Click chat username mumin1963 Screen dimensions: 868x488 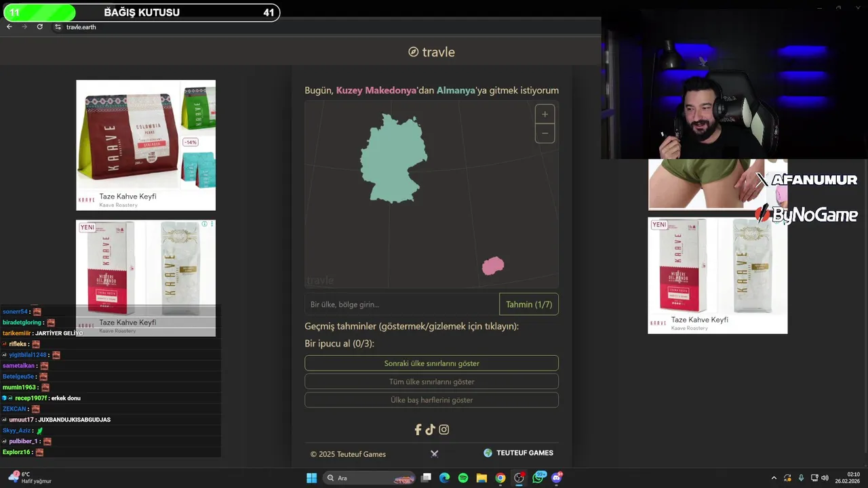coord(19,388)
